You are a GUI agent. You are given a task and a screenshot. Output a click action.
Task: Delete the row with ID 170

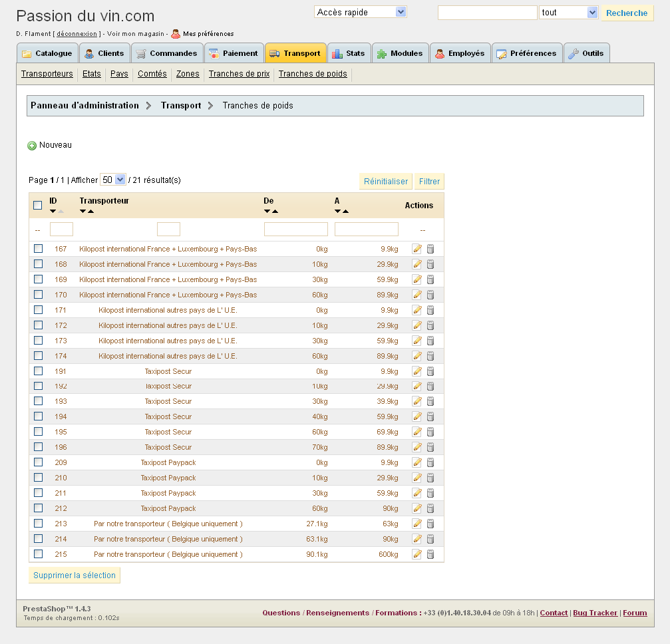[x=430, y=295]
